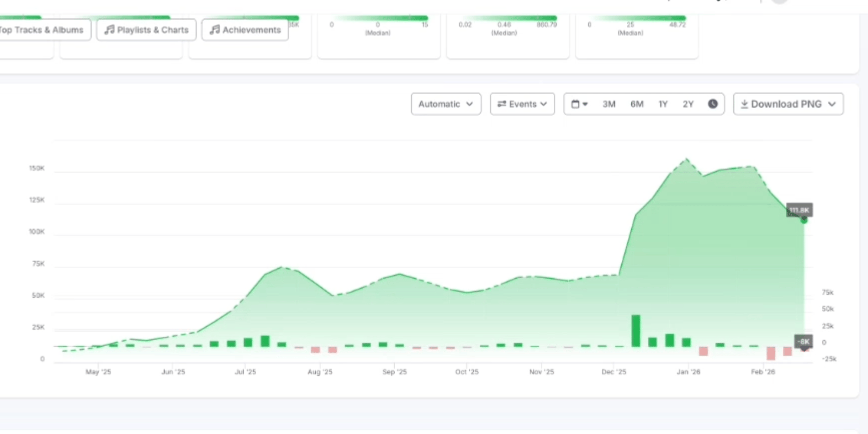Select the 6M time range
868x434 pixels.
tap(637, 104)
